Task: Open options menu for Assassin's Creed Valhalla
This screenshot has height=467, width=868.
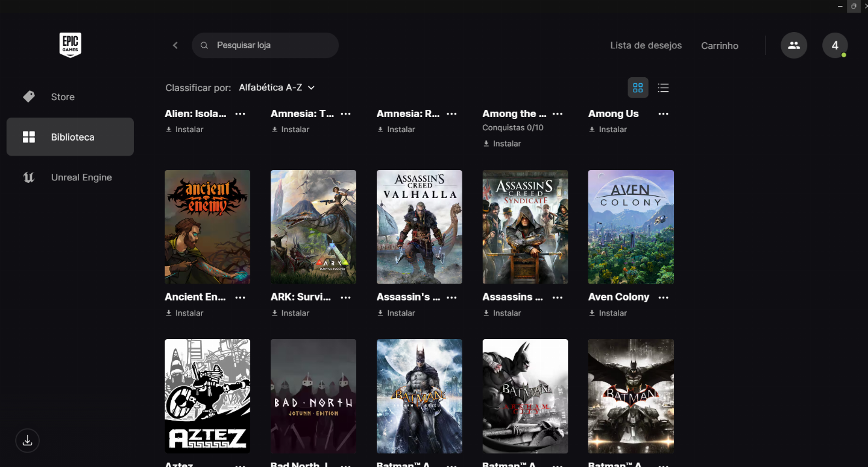Action: coord(452,297)
